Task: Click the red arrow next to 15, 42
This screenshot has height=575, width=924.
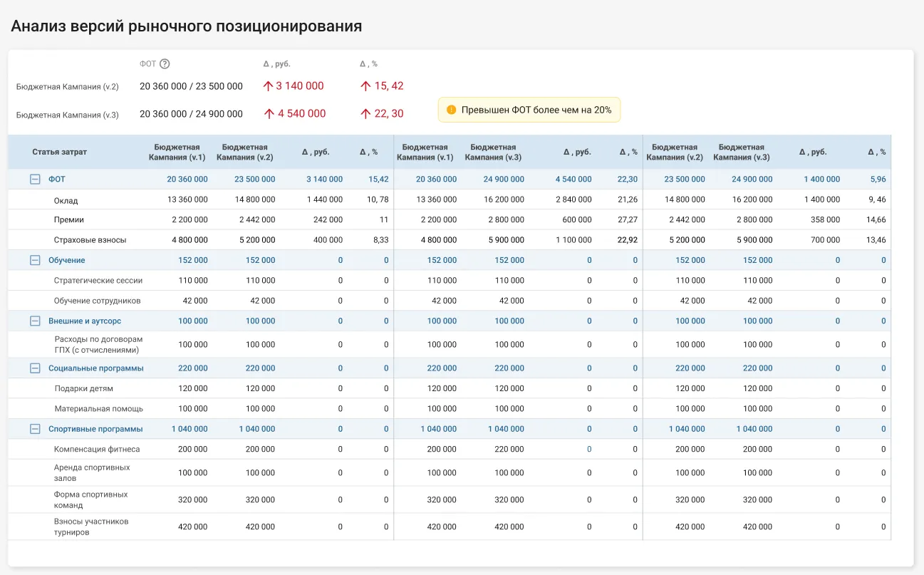Action: (365, 86)
